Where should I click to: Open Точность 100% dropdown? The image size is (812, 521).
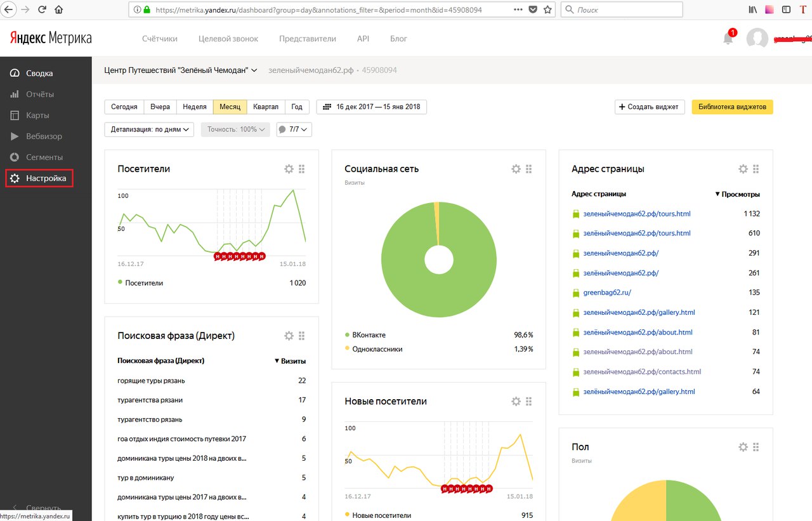click(x=235, y=129)
